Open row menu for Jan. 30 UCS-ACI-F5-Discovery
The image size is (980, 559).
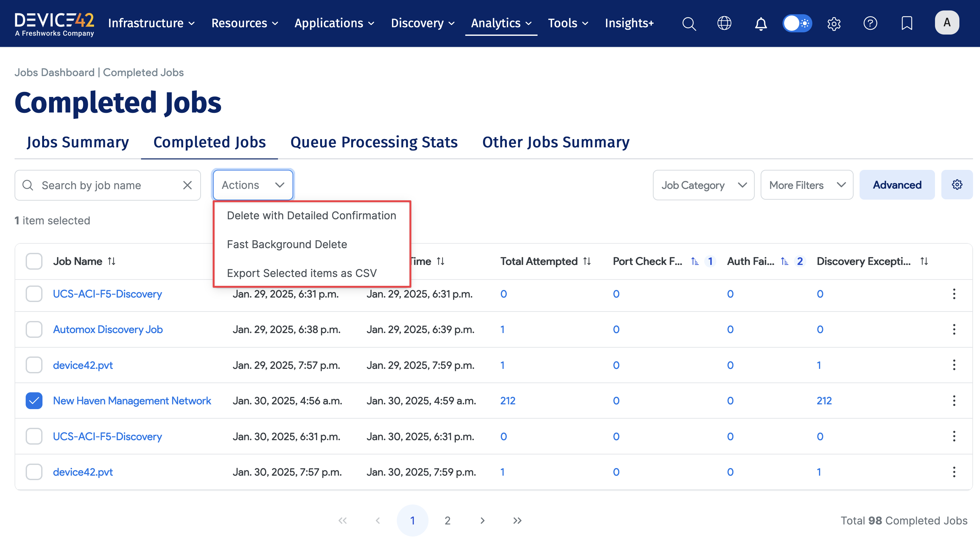pos(954,437)
